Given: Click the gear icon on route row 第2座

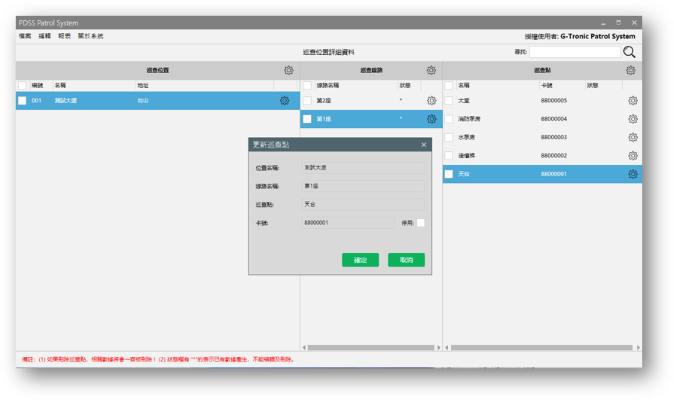Looking at the screenshot, I should pos(432,101).
